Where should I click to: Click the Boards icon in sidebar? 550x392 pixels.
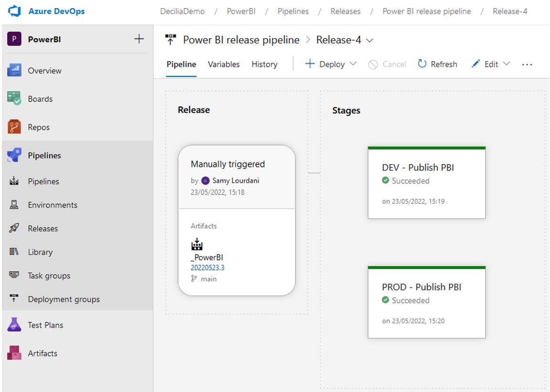(x=14, y=98)
